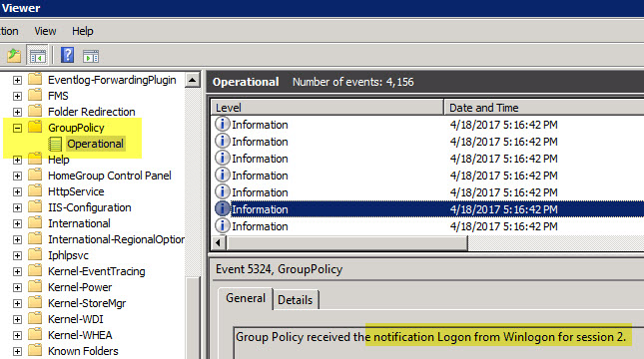Expand the Kernel-EventTracing node
Image resolution: width=644 pixels, height=359 pixels.
17,272
